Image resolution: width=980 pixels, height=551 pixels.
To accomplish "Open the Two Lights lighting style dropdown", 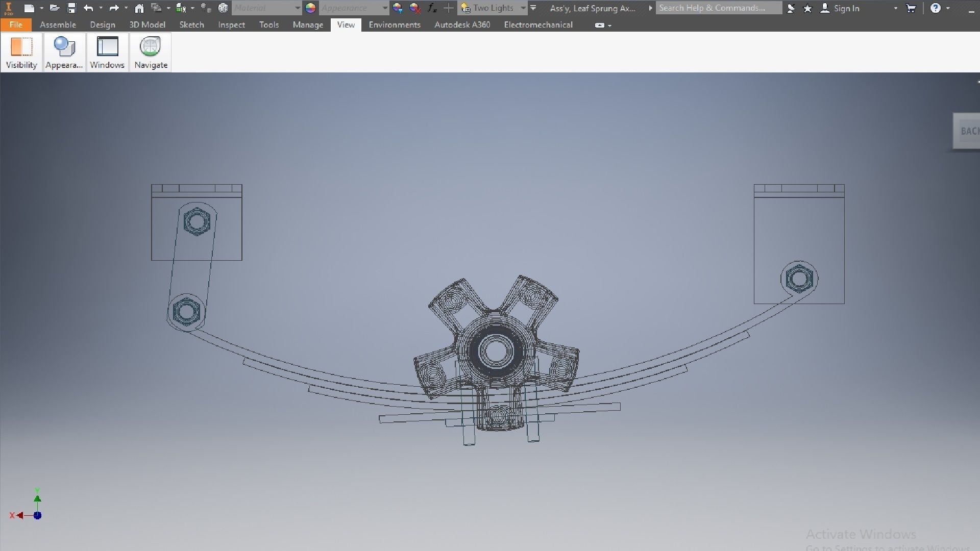I will [x=493, y=8].
